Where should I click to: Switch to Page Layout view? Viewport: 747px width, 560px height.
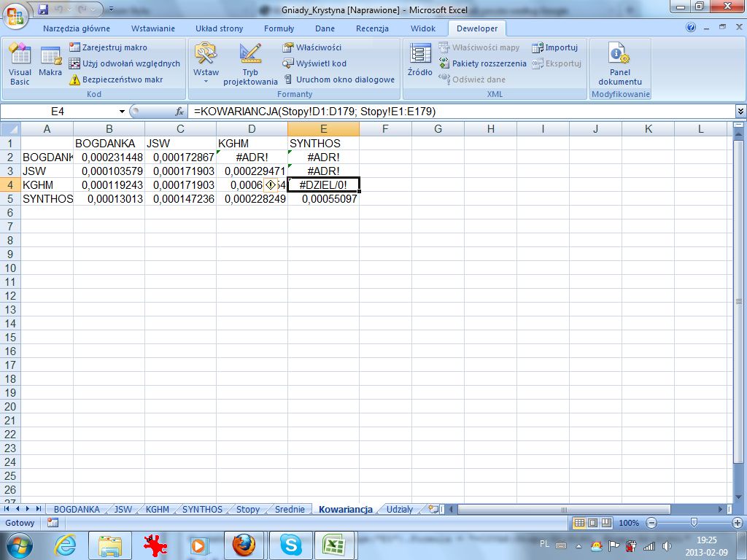(592, 523)
